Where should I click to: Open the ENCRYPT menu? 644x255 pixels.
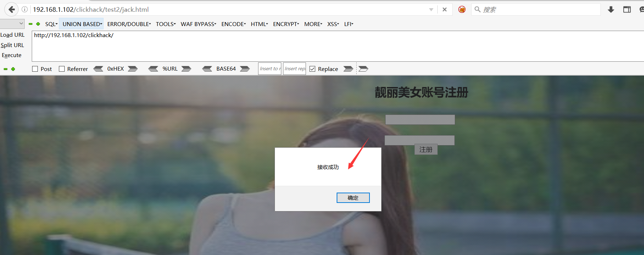pyautogui.click(x=286, y=24)
